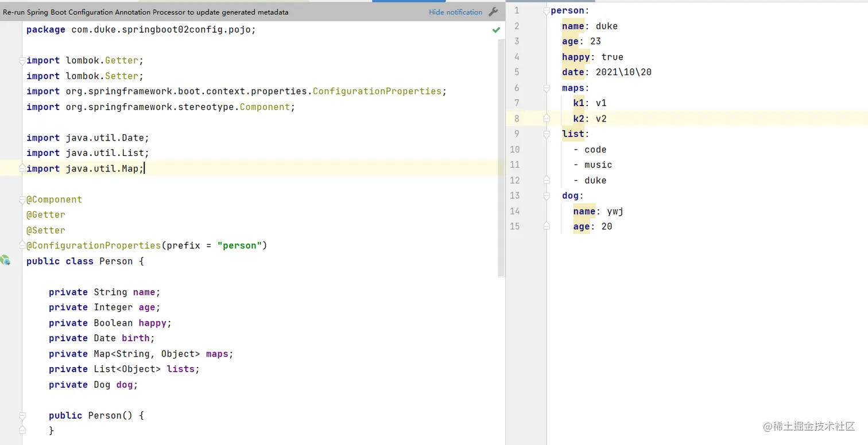Click line number 14 in YAML gutter

tap(514, 211)
